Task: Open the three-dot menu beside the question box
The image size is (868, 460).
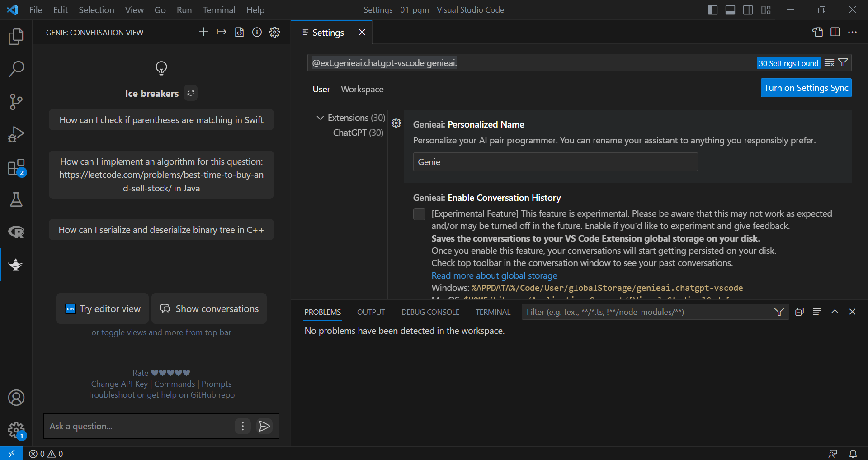Action: [243, 426]
